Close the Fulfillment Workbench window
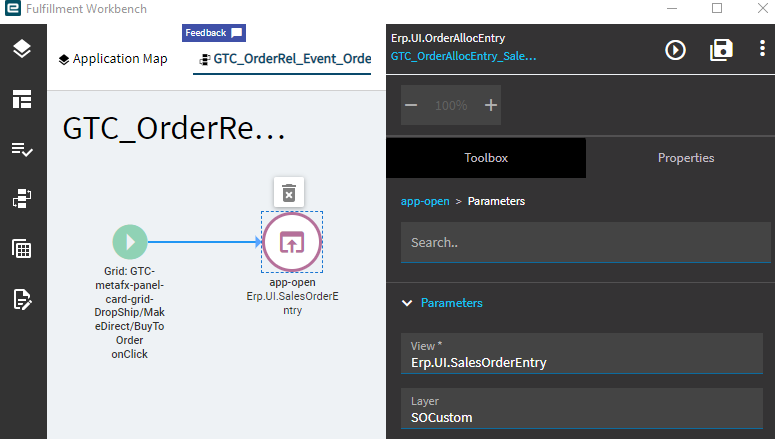The image size is (775, 439). coord(763,8)
